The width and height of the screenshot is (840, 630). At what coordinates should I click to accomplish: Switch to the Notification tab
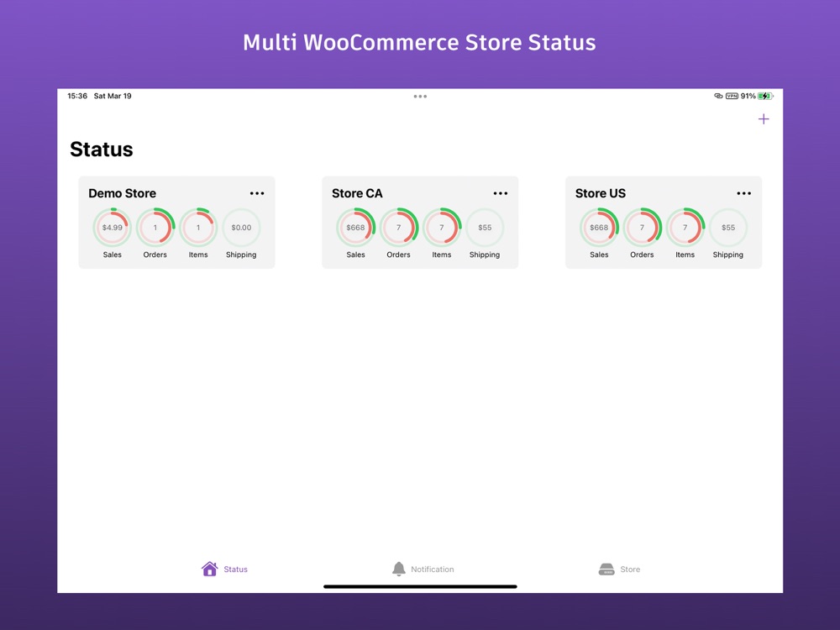click(423, 569)
